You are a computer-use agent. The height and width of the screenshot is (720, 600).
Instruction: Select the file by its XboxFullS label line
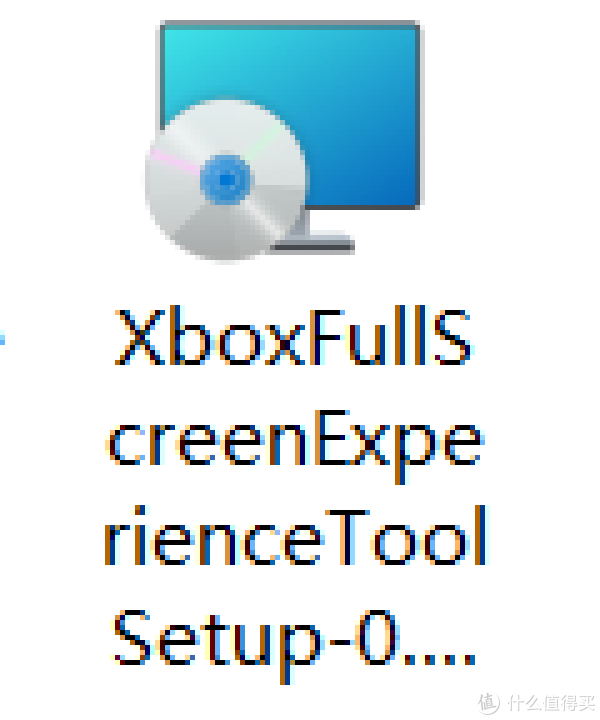[x=294, y=337]
